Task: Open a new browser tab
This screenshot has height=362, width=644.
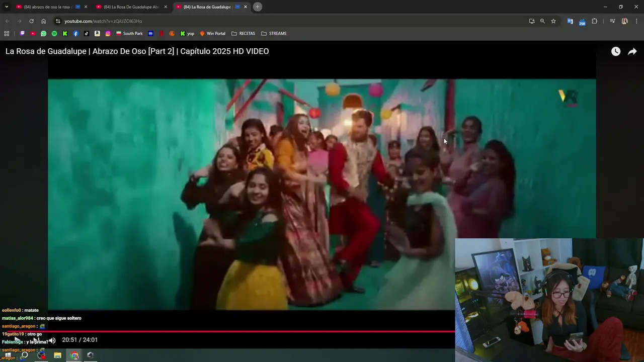Action: pyautogui.click(x=257, y=7)
